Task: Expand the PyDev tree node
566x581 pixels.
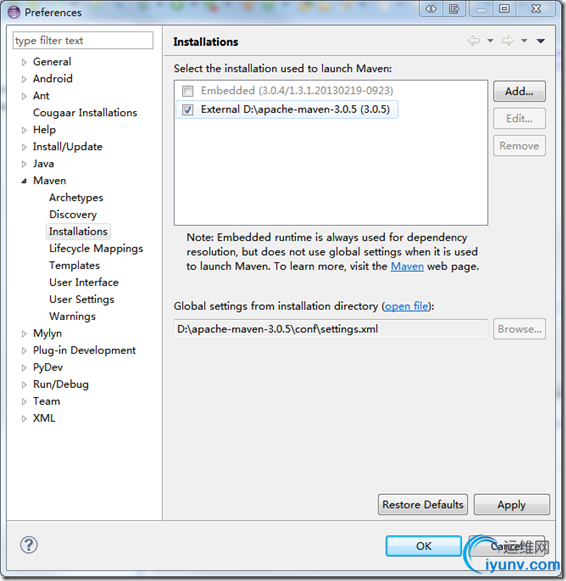Action: (24, 368)
